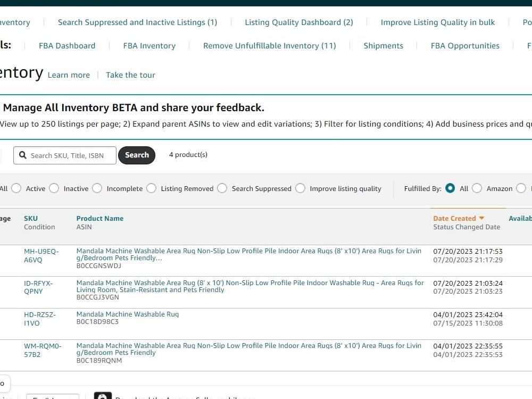This screenshot has width=532, height=399.
Task: Click the magnifier icon in search box
Action: 23,155
